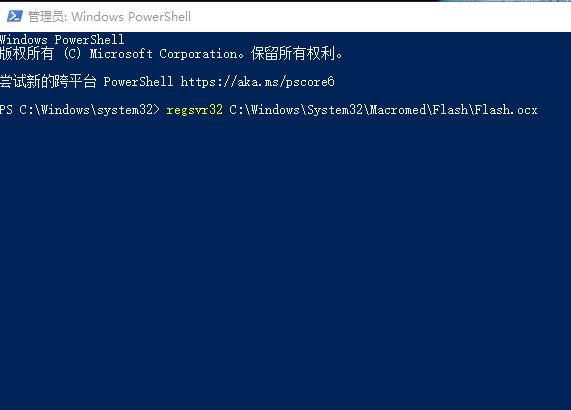The image size is (571, 410).
Task: Open the PowerShell title bar icon menu
Action: point(15,16)
